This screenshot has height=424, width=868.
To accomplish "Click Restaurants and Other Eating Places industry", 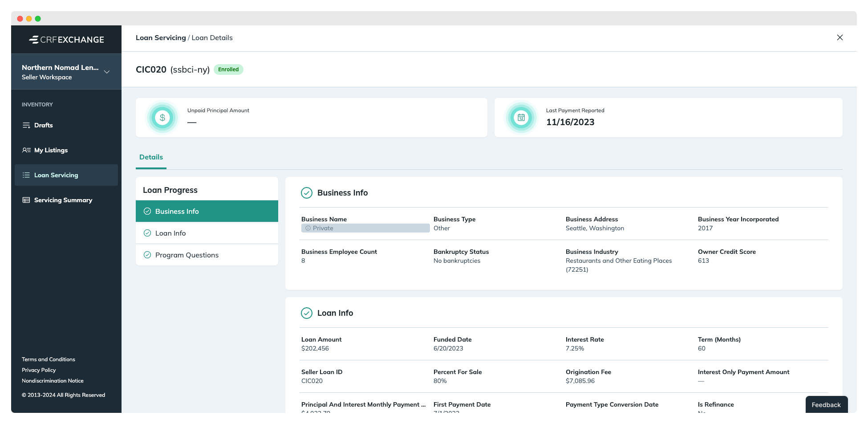I will (619, 265).
